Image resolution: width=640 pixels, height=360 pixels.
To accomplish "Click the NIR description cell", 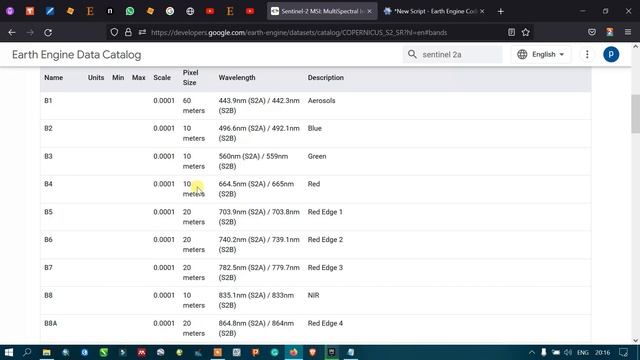I will pos(313,296).
